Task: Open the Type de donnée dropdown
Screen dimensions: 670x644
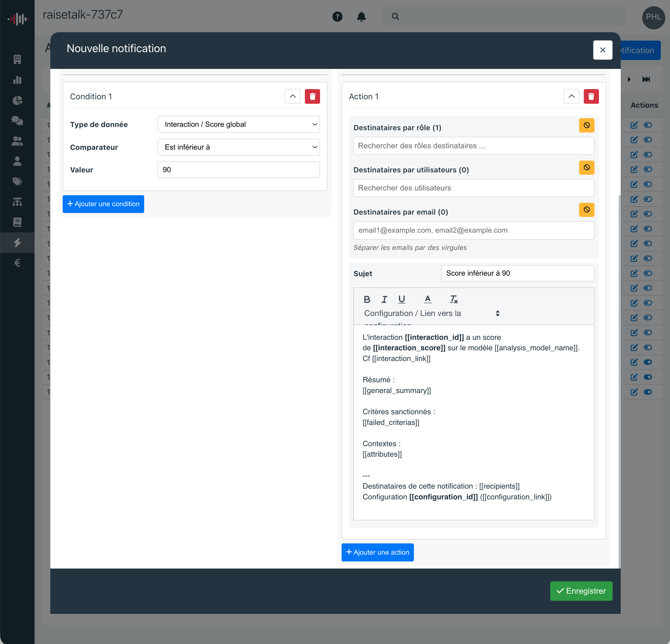Action: coord(238,124)
